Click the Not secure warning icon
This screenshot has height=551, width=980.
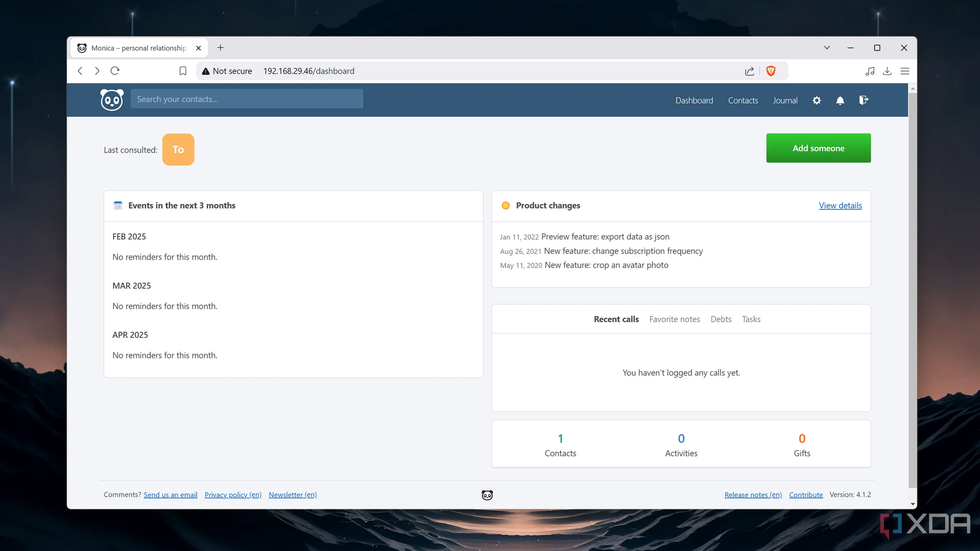206,71
